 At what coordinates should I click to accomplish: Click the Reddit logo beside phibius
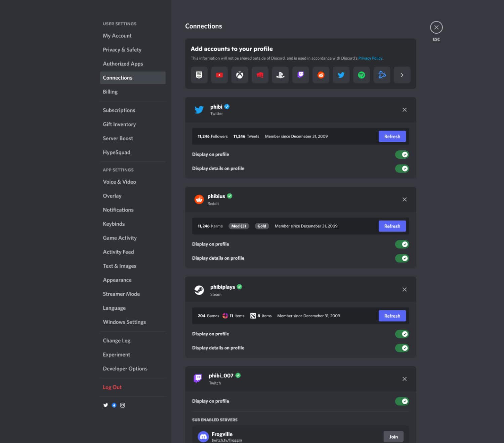coord(199,199)
